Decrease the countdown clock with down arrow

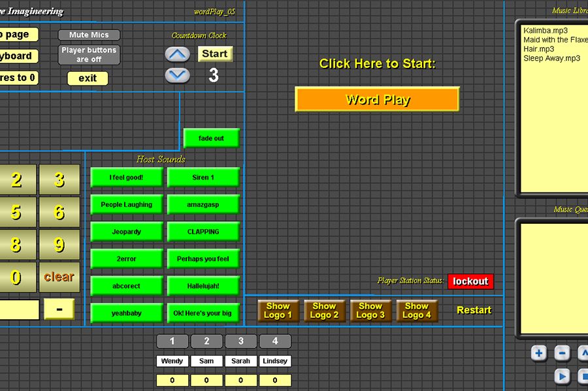pyautogui.click(x=178, y=75)
